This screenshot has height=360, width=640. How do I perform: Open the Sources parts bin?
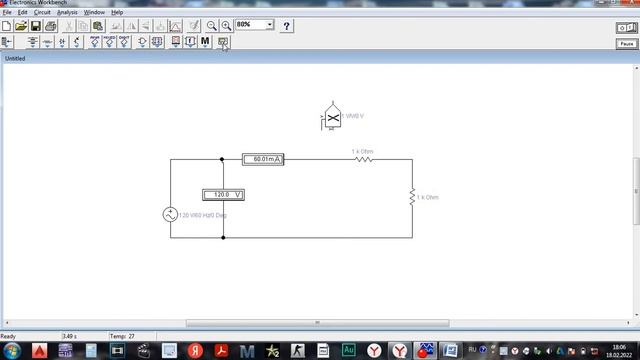[33, 42]
